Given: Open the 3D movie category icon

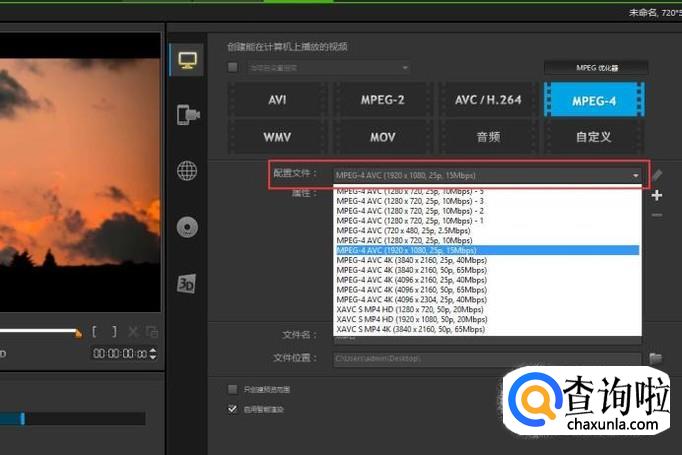Looking at the screenshot, I should pyautogui.click(x=187, y=284).
